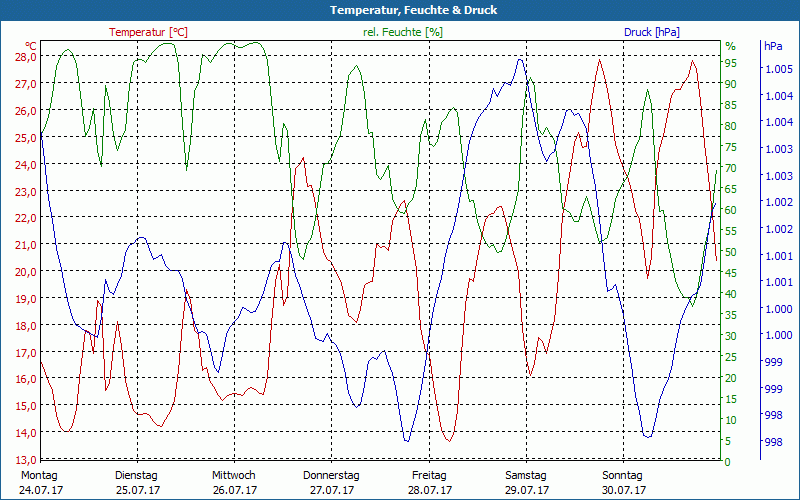This screenshot has width=800, height=500.
Task: Click the 'Sonntag' day label
Action: tap(622, 476)
